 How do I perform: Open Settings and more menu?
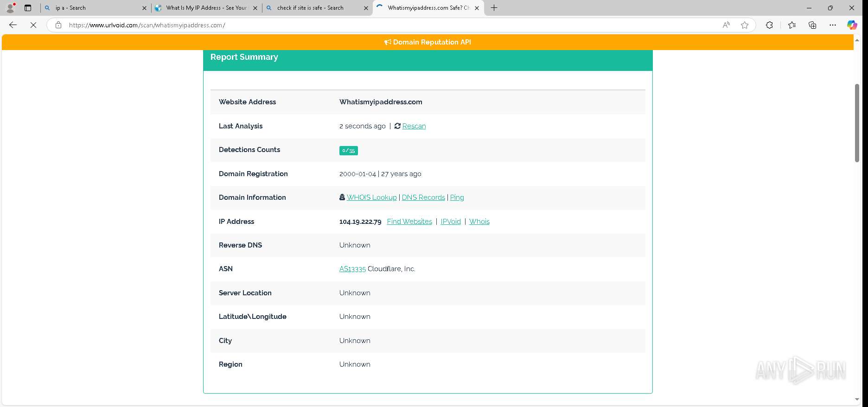(833, 25)
